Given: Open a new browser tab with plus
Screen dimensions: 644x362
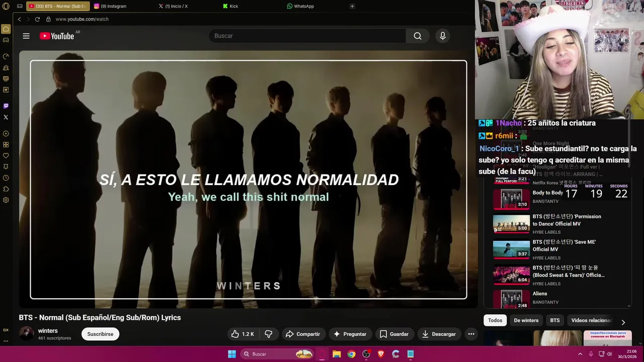Looking at the screenshot, I should click(x=352, y=6).
